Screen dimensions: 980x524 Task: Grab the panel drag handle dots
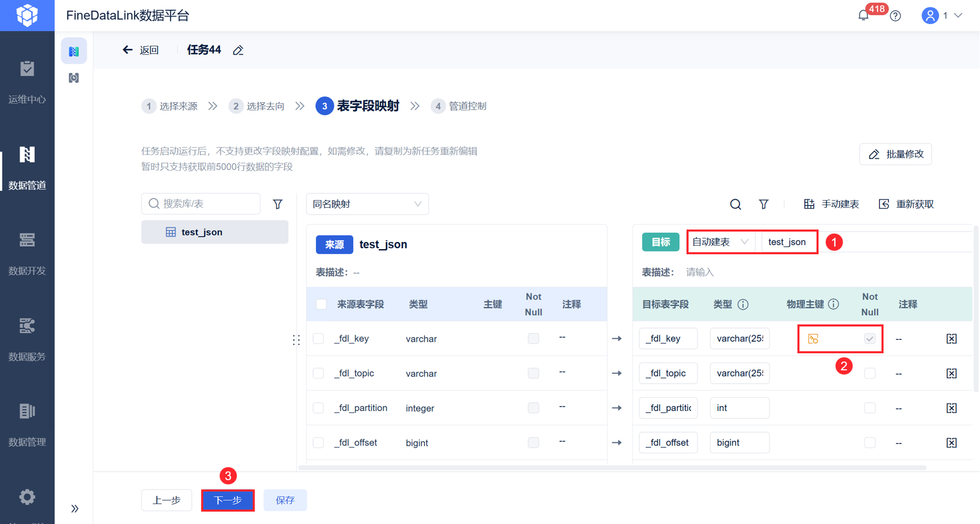(296, 340)
